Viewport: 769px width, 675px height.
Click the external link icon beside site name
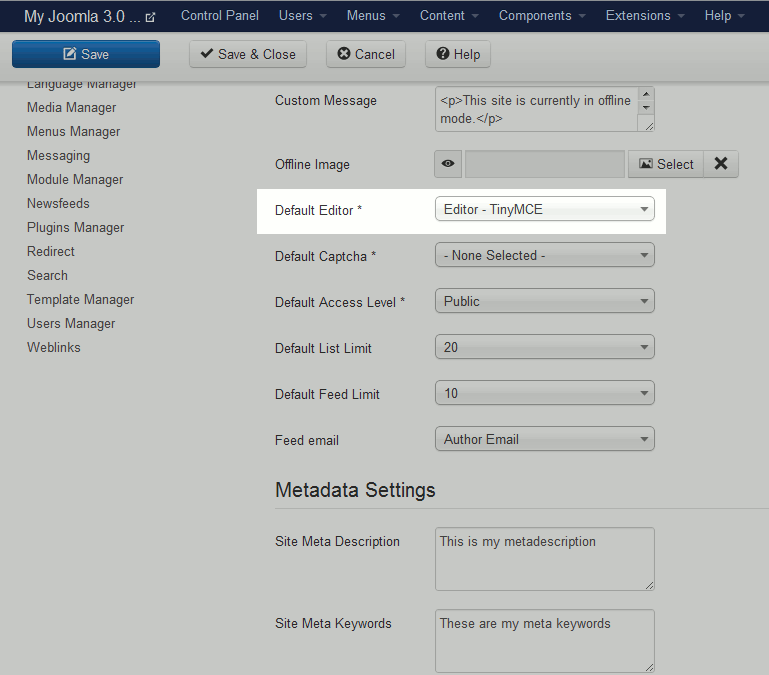pos(150,17)
